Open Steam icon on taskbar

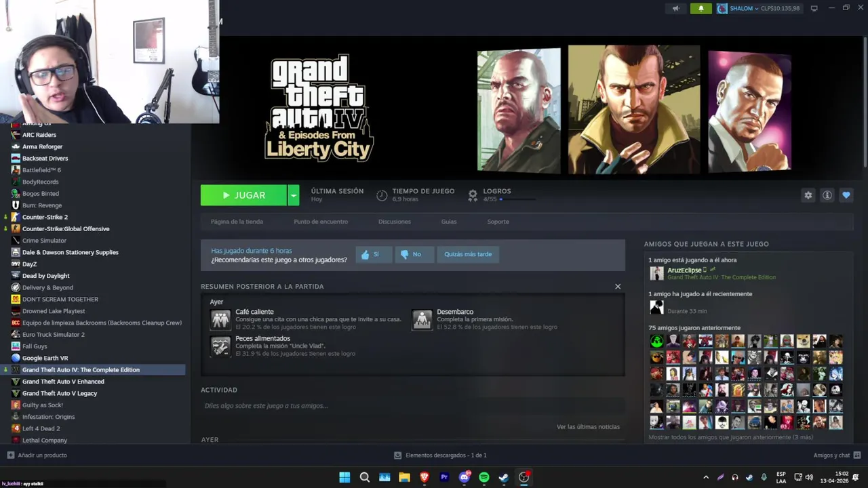504,477
